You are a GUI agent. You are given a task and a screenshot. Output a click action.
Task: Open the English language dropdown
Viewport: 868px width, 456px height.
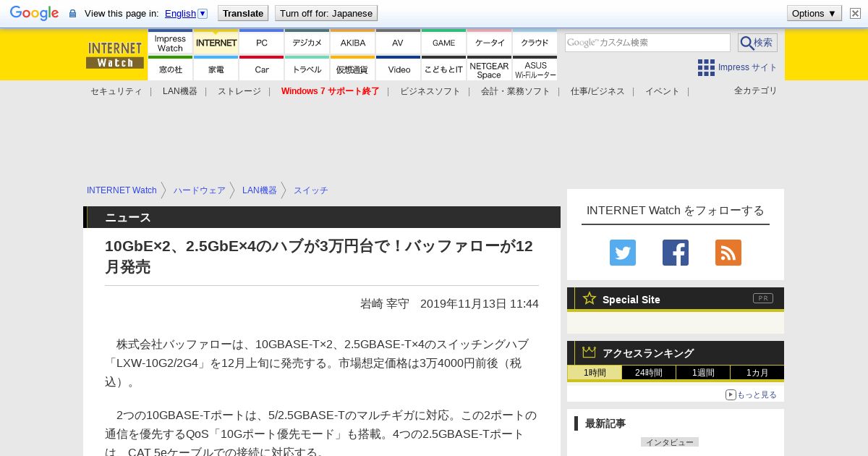coord(186,13)
